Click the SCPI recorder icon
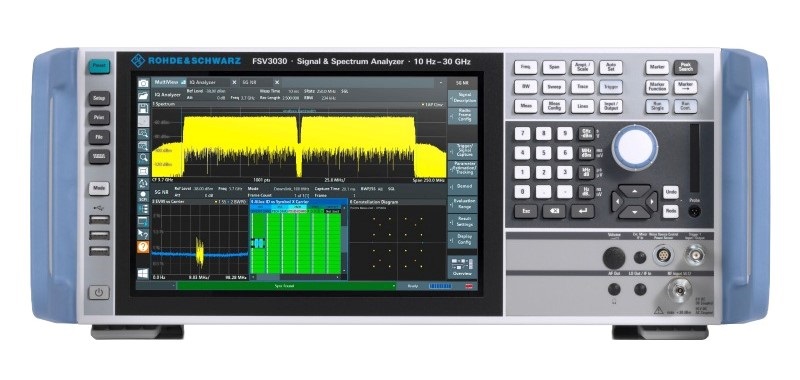800x380 pixels. point(143,196)
